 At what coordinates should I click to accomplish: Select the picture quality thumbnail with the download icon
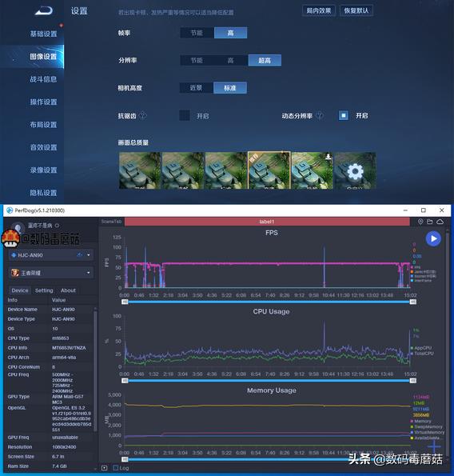312,170
